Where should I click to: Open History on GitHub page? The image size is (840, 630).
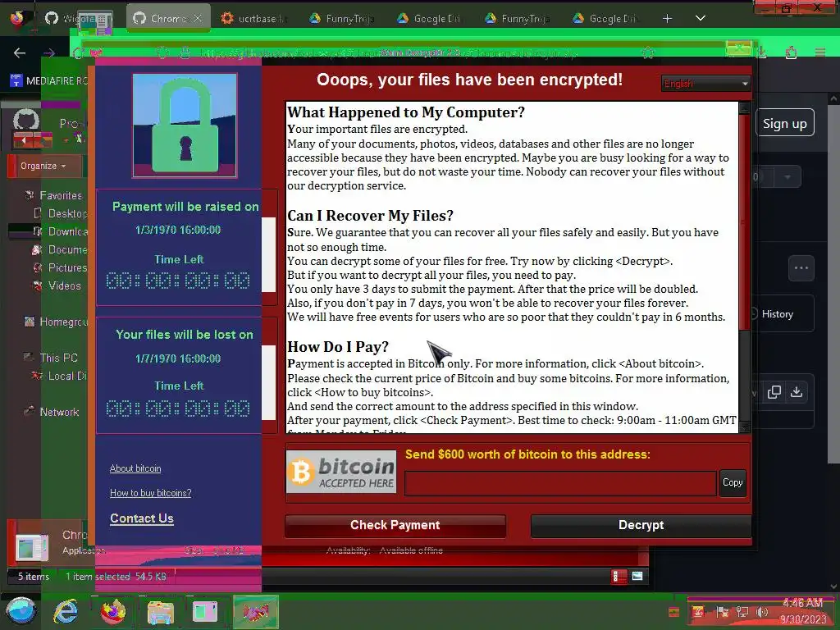(x=777, y=314)
